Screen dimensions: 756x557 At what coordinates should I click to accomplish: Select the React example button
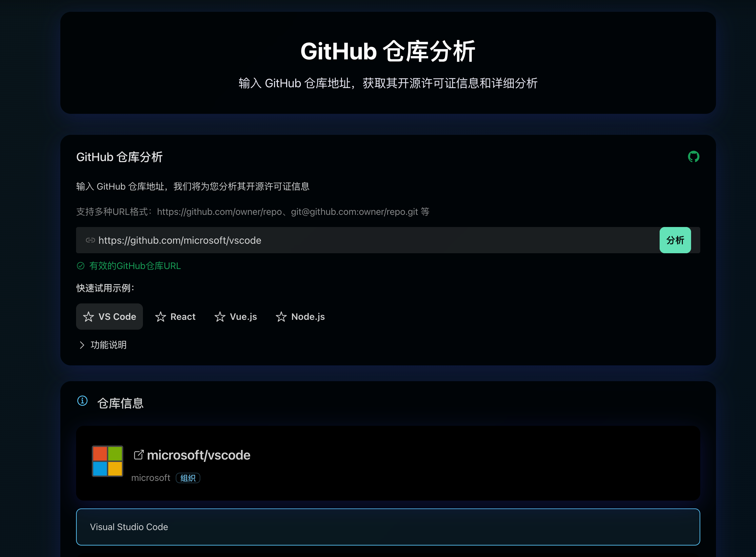[175, 317]
